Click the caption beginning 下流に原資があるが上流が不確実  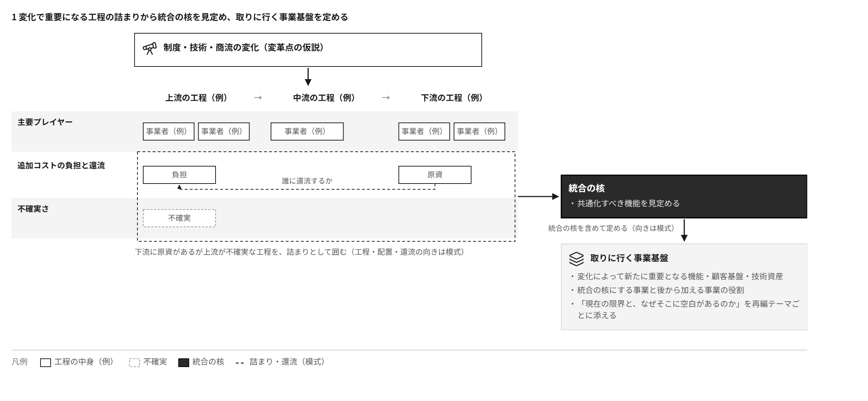[300, 252]
